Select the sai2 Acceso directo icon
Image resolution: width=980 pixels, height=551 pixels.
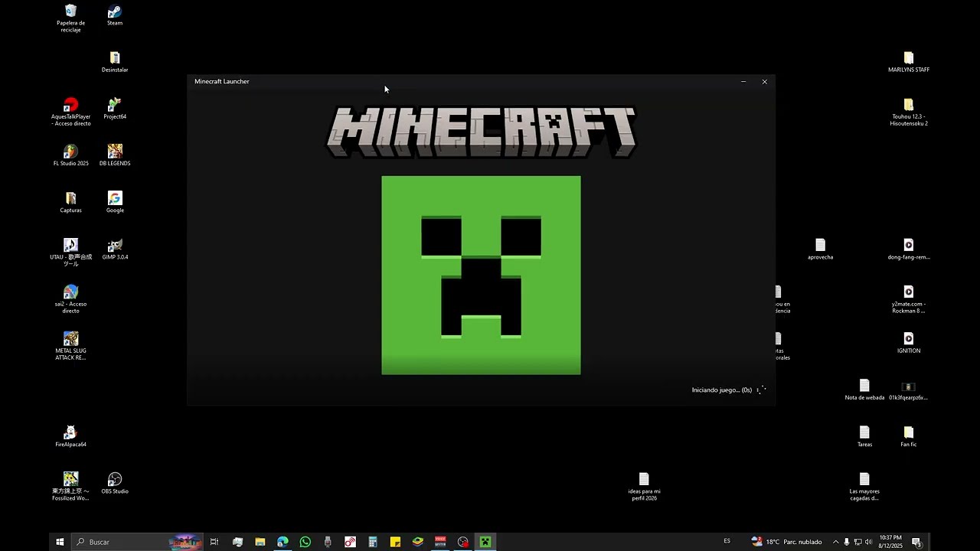point(70,299)
